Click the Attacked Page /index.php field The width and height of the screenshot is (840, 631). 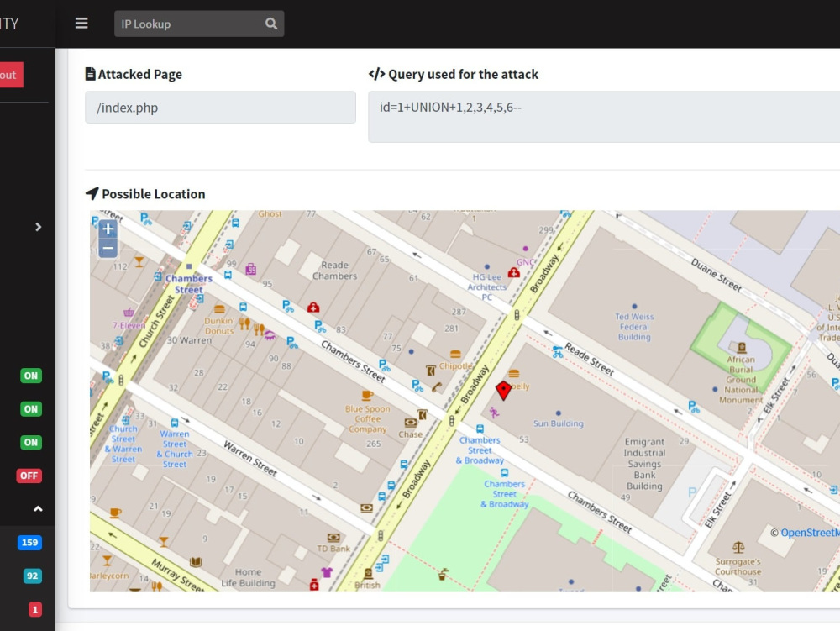(x=220, y=108)
